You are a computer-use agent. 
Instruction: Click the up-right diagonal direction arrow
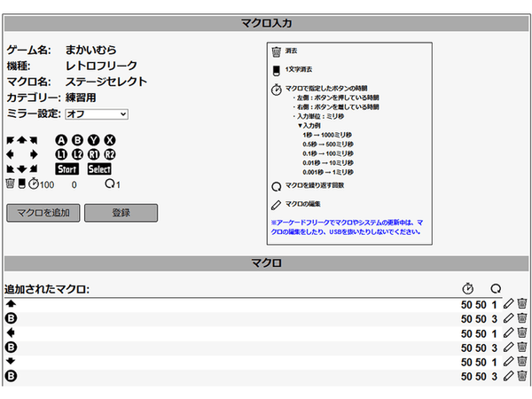[34, 140]
